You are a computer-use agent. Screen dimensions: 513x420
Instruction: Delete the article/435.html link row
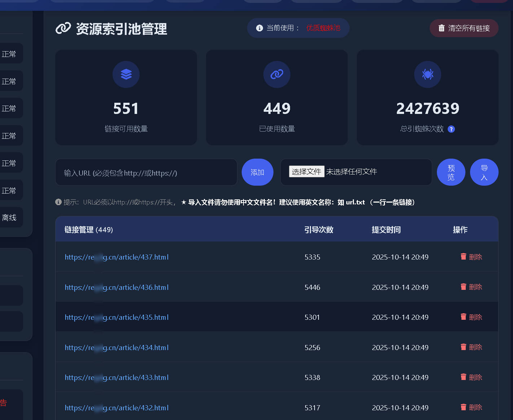(471, 317)
